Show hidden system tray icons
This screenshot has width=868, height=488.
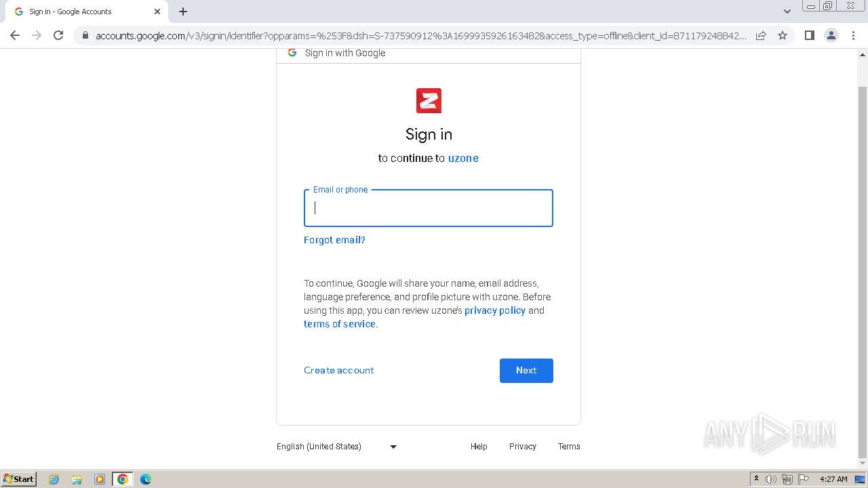pos(756,479)
